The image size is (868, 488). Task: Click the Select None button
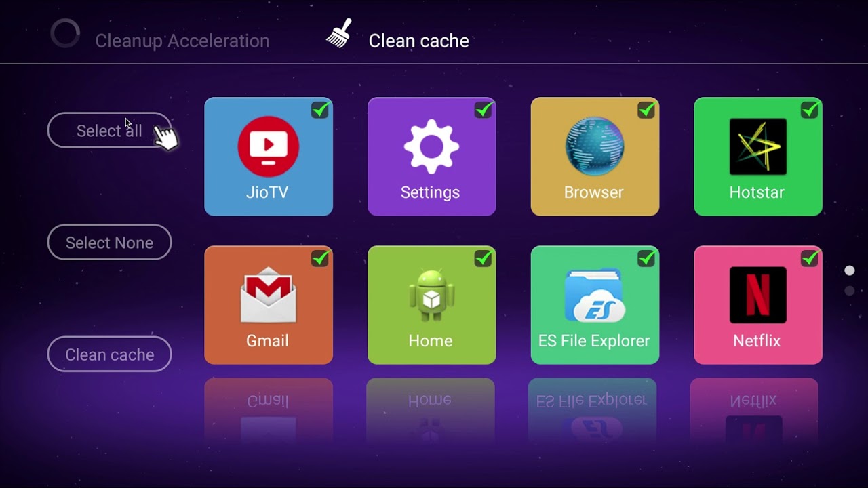[109, 242]
